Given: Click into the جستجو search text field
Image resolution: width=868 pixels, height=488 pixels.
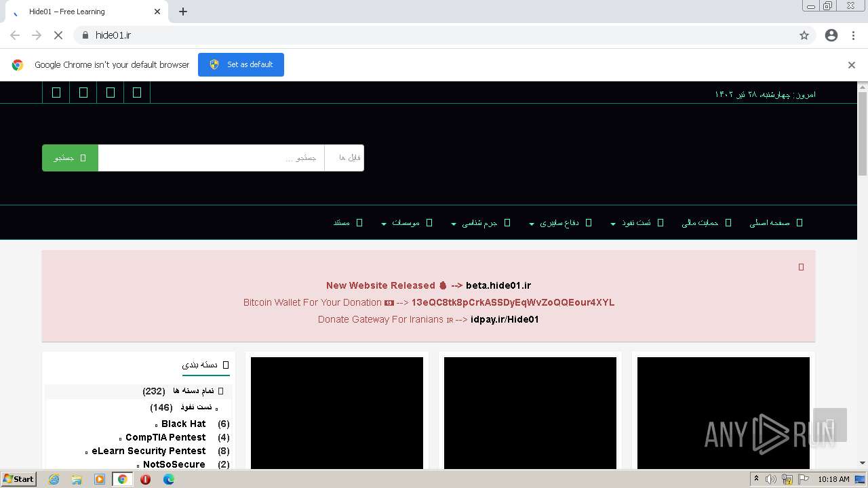Looking at the screenshot, I should coord(211,158).
